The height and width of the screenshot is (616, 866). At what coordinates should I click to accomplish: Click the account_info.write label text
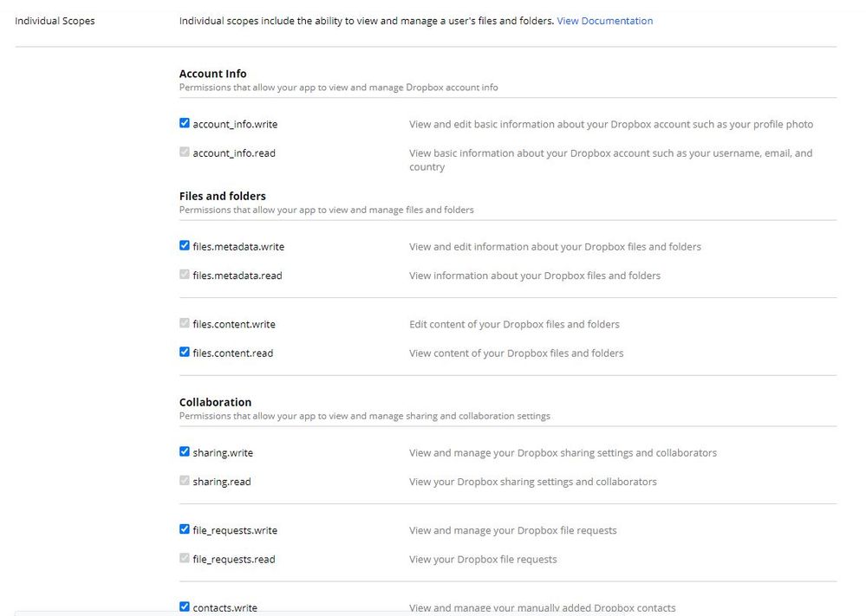235,125
